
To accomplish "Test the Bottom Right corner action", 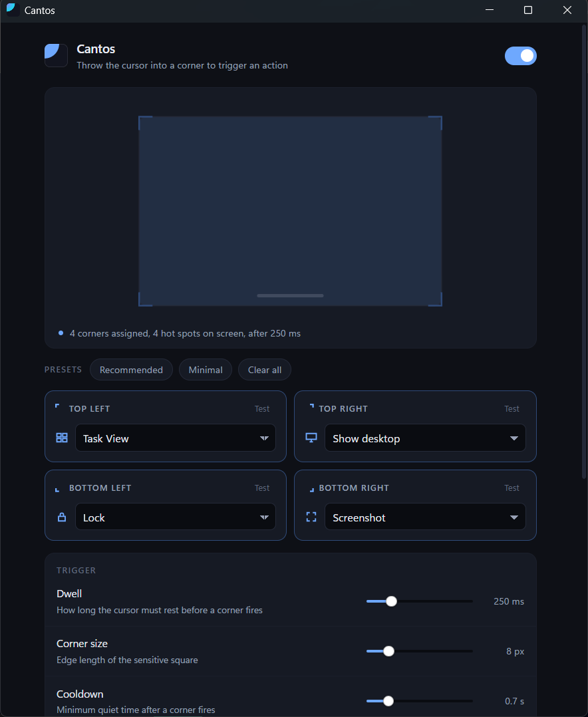I will [512, 488].
